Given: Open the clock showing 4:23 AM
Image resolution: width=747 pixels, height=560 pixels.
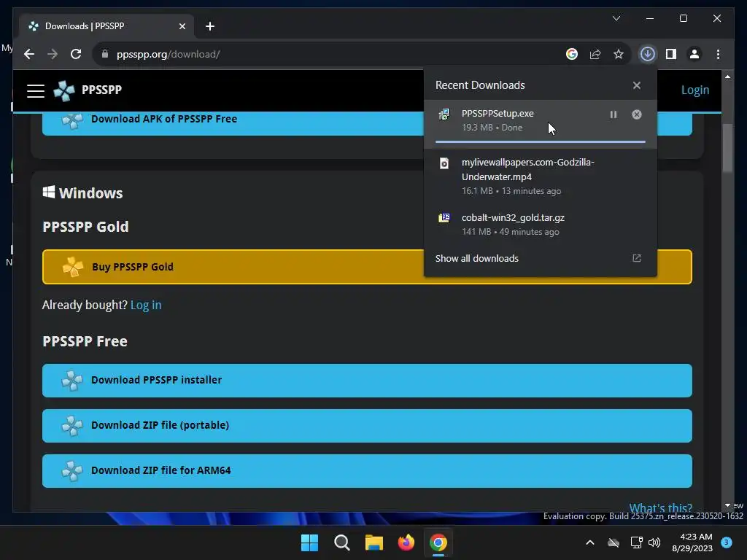Looking at the screenshot, I should [x=692, y=542].
